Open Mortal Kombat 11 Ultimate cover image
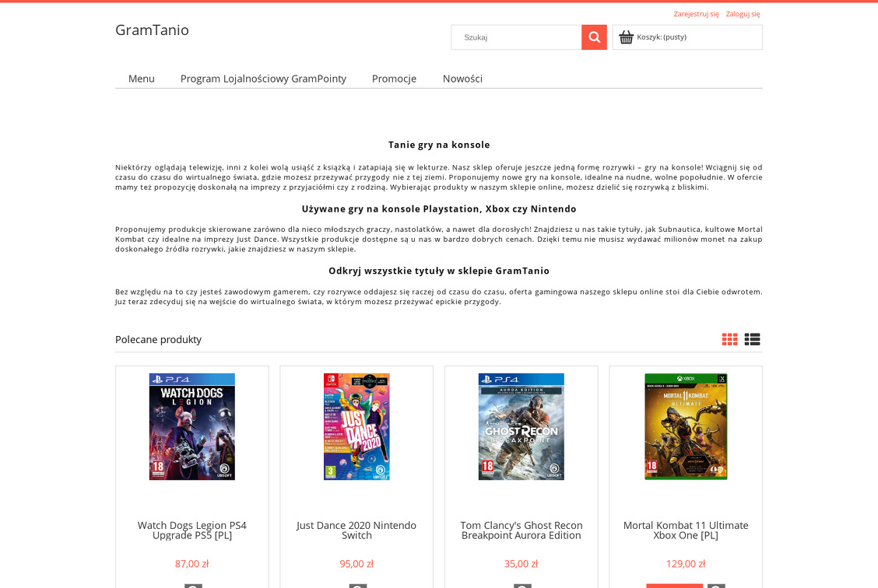 pos(686,427)
